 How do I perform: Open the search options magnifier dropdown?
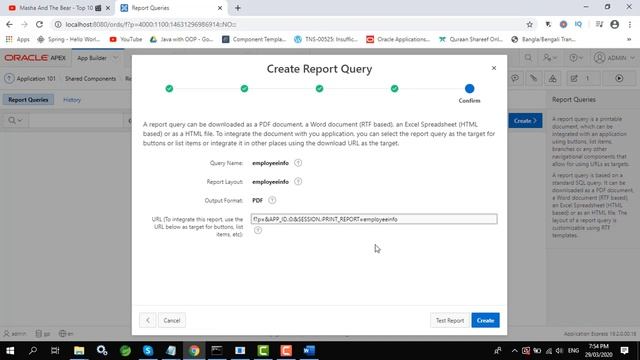(15, 120)
